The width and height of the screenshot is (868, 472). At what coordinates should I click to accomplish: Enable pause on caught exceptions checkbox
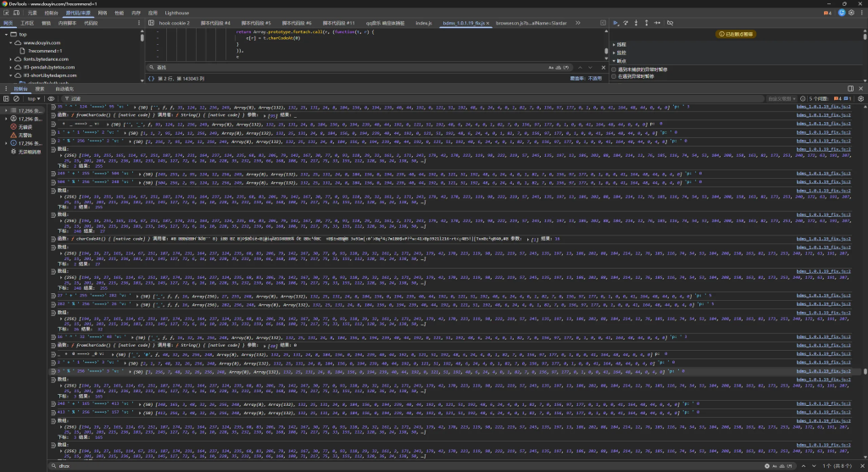point(615,76)
